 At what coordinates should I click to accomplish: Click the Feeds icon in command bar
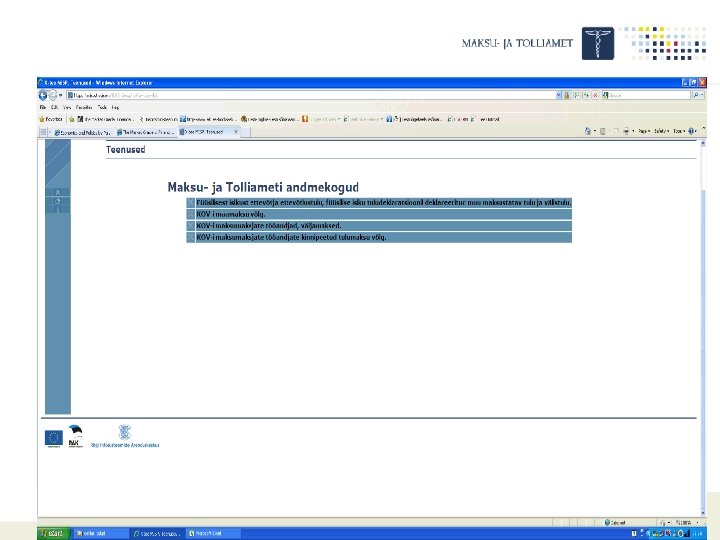pyautogui.click(x=602, y=131)
